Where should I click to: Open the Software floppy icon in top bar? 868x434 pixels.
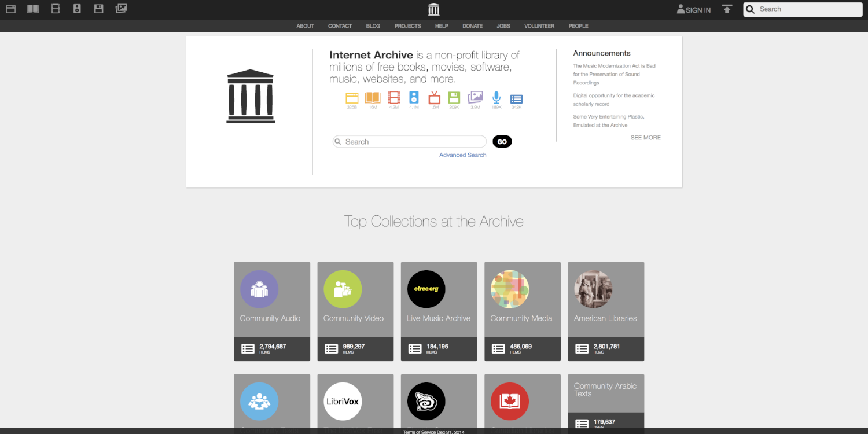(99, 9)
